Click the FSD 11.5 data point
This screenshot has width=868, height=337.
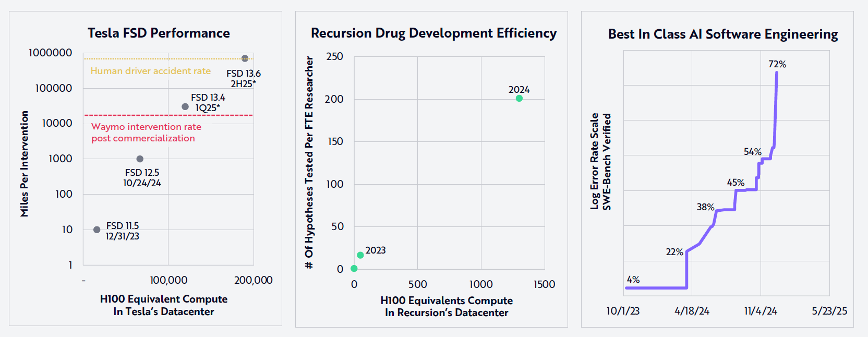click(x=97, y=230)
